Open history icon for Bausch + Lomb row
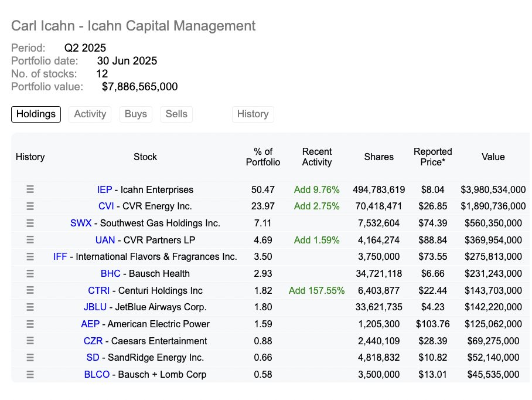This screenshot has height=400, width=532. pos(30,375)
